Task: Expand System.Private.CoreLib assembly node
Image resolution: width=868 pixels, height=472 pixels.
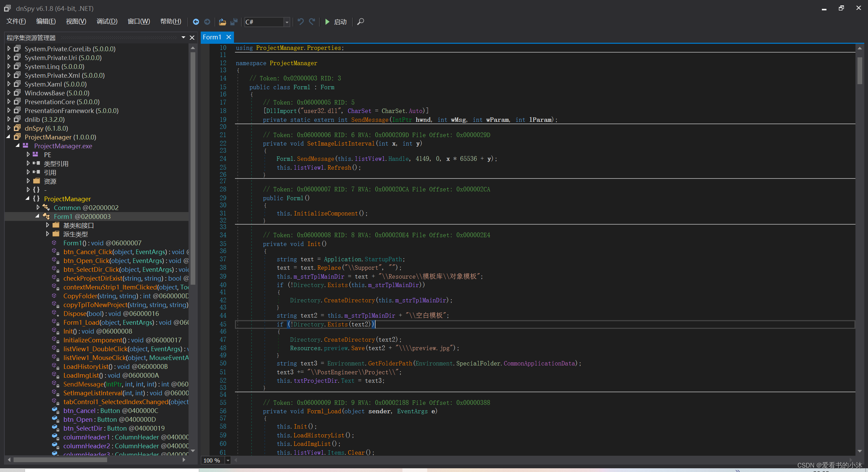Action: 9,49
